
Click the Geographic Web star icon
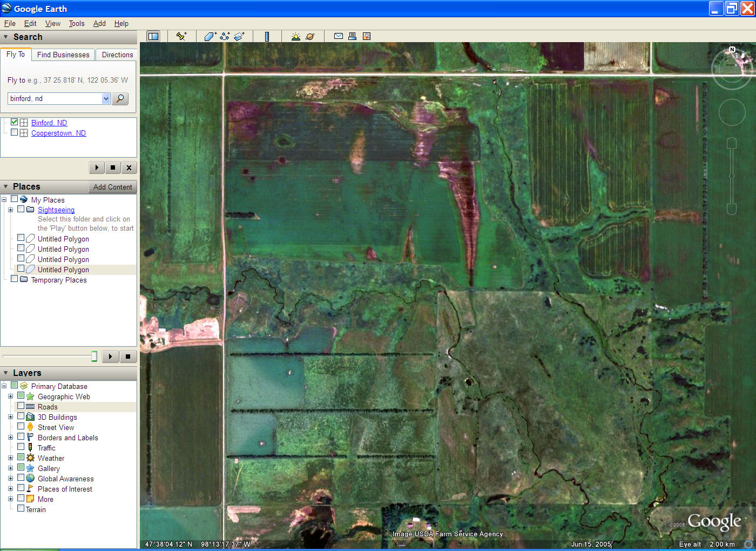pyautogui.click(x=30, y=397)
